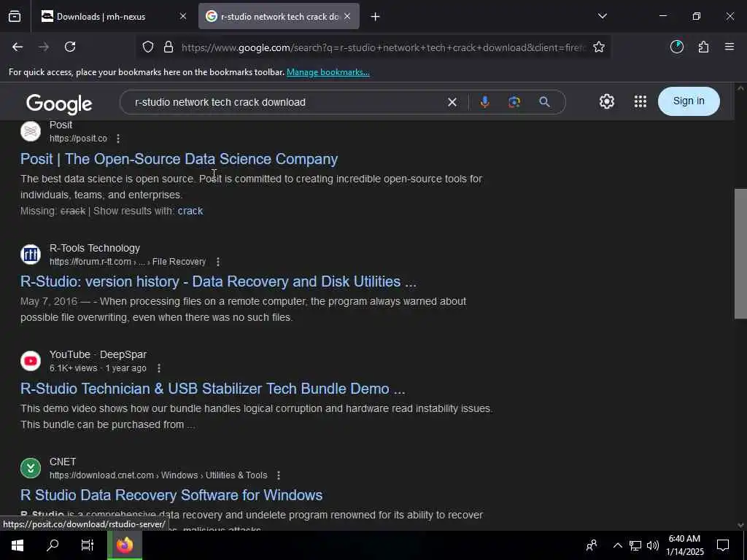Open a new tab
747x560 pixels.
tap(376, 17)
